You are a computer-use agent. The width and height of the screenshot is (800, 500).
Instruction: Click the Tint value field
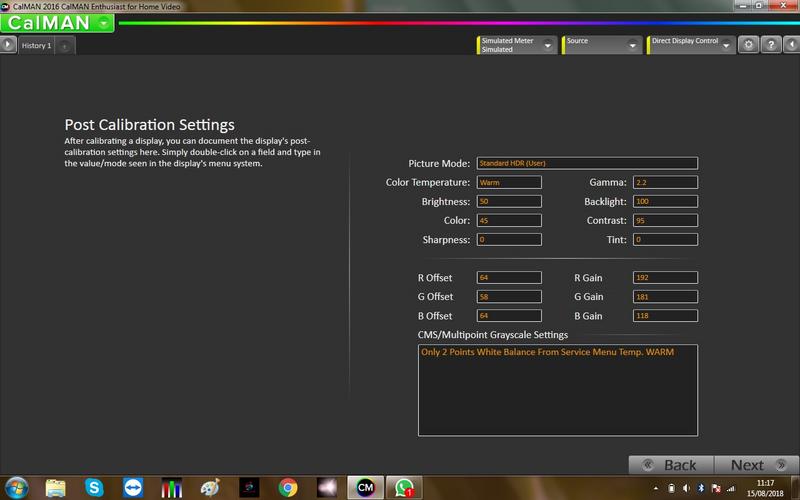pos(665,239)
